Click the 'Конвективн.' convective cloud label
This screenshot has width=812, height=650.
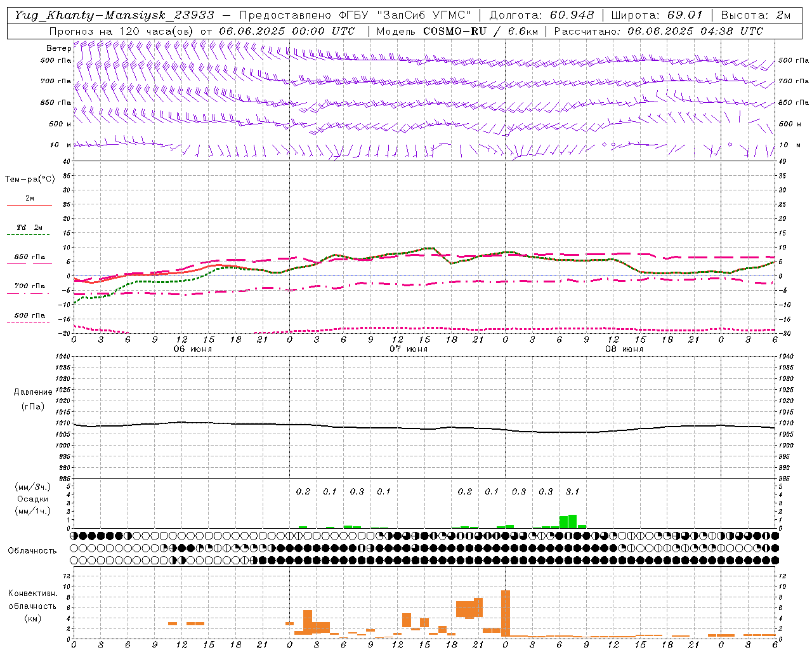[32, 594]
